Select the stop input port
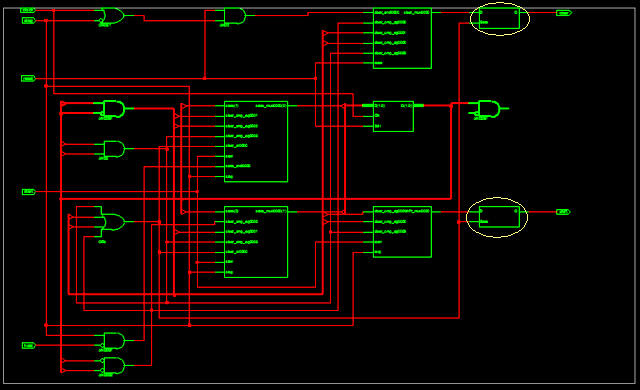 click(x=28, y=20)
